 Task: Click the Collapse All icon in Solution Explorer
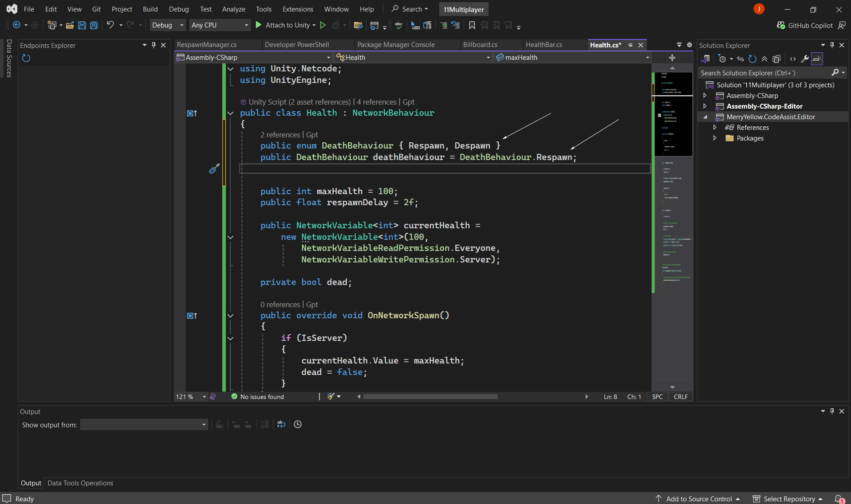764,59
